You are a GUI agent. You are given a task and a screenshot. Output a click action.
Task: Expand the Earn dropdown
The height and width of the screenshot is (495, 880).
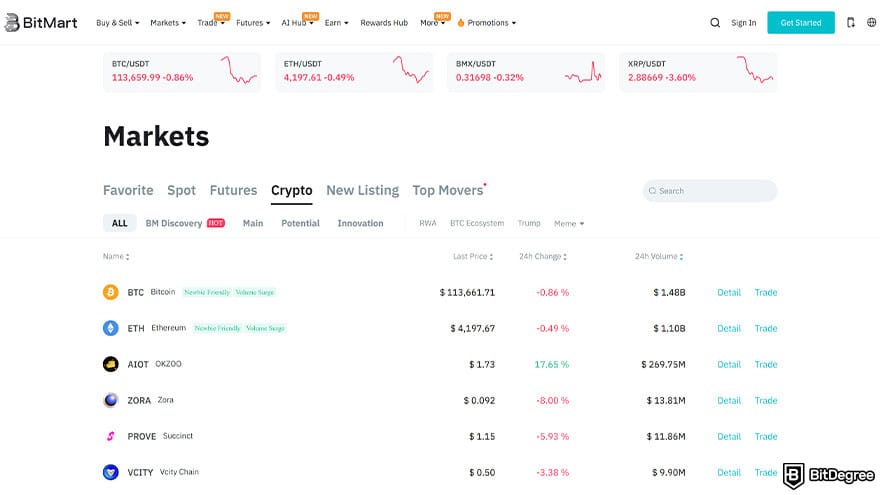pos(336,23)
